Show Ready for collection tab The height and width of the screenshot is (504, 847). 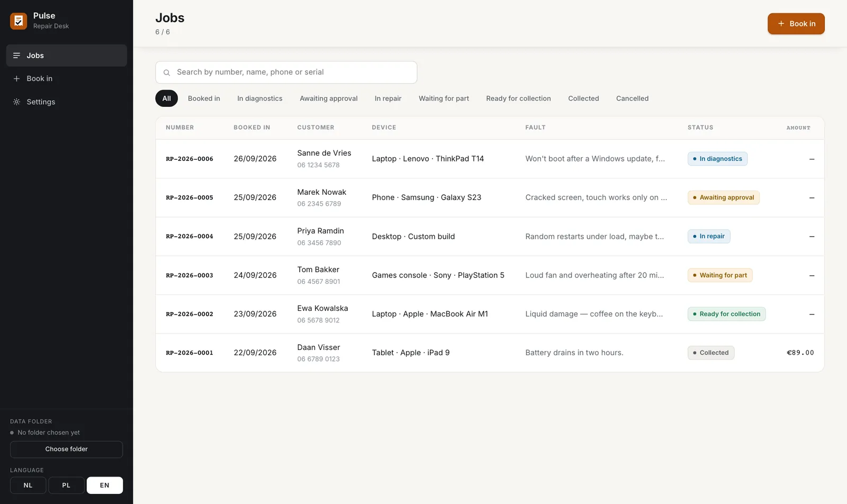518,98
